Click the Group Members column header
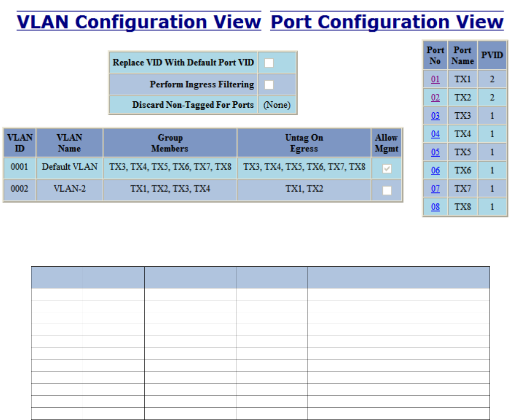This screenshot has width=515, height=420. tap(170, 143)
